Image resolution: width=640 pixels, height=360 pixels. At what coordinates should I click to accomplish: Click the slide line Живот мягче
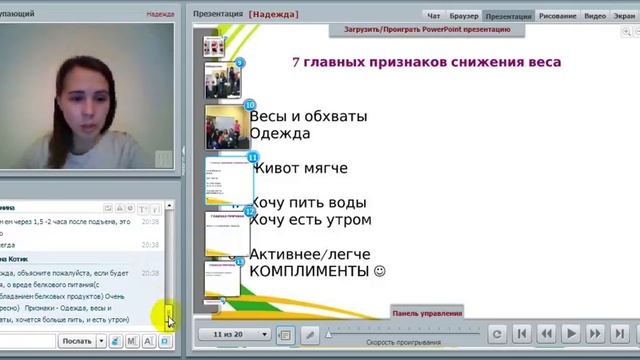[x=301, y=168]
